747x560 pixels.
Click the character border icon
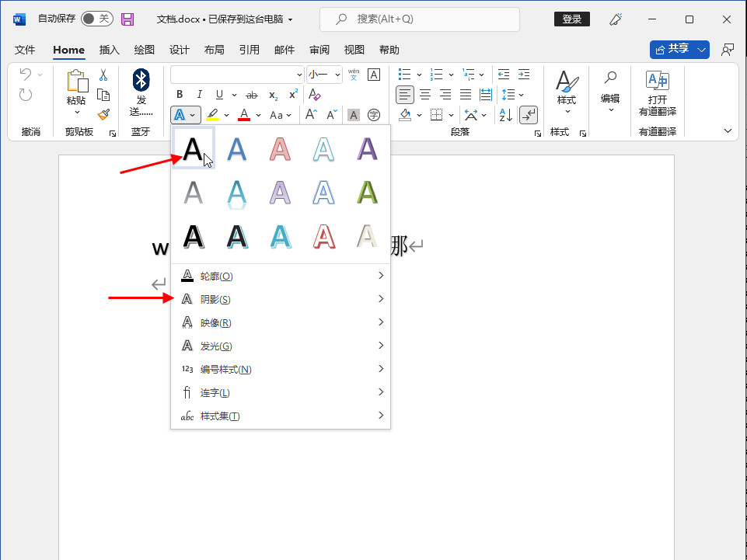[x=374, y=75]
